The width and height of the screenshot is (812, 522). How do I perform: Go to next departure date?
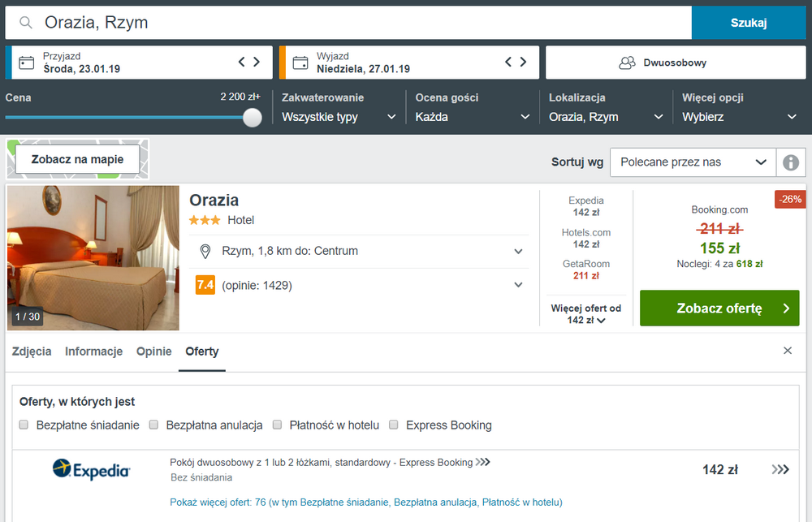click(523, 63)
